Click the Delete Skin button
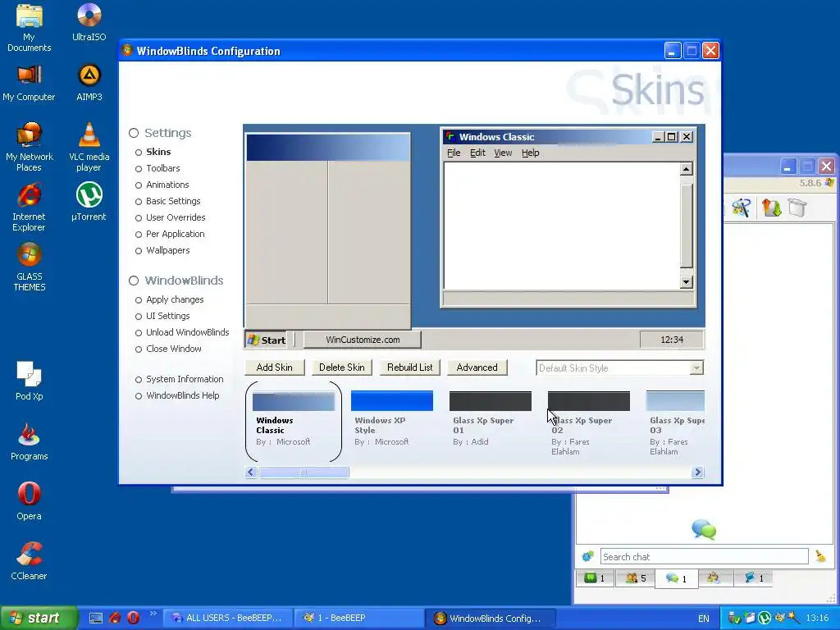Screen dimensions: 840x630 click(342, 367)
